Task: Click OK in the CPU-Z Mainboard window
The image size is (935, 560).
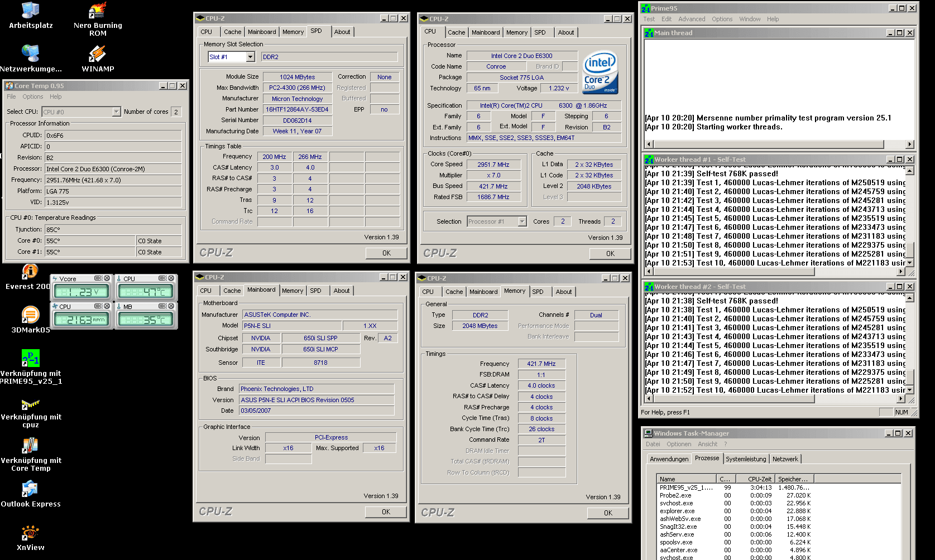Action: (386, 512)
